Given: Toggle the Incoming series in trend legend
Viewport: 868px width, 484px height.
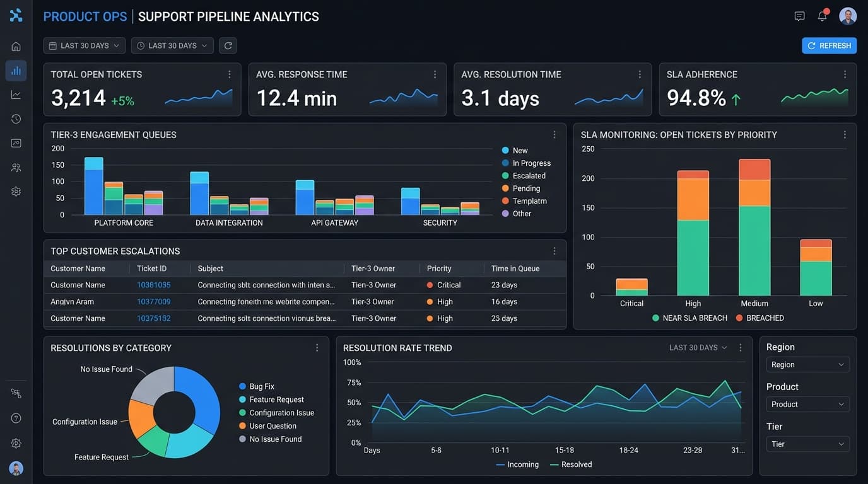Looking at the screenshot, I should (517, 464).
